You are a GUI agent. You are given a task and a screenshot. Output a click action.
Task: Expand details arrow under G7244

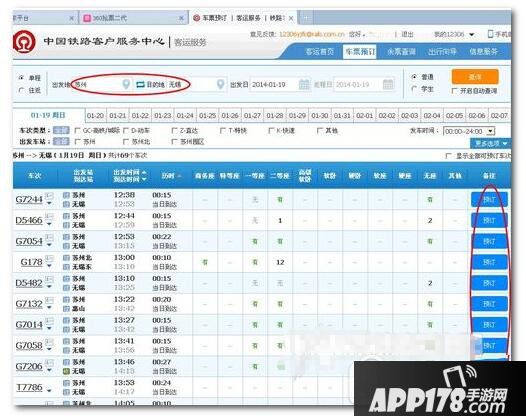(49, 203)
